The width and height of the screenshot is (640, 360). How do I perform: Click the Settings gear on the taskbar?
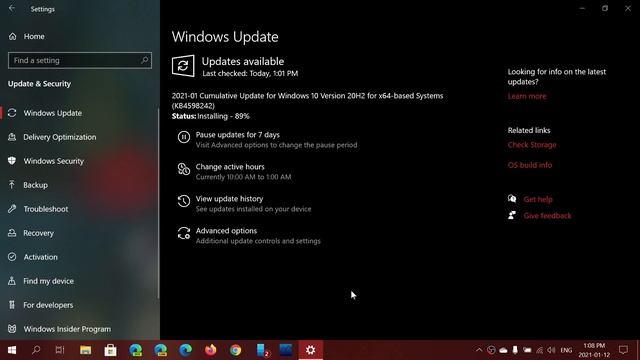311,350
